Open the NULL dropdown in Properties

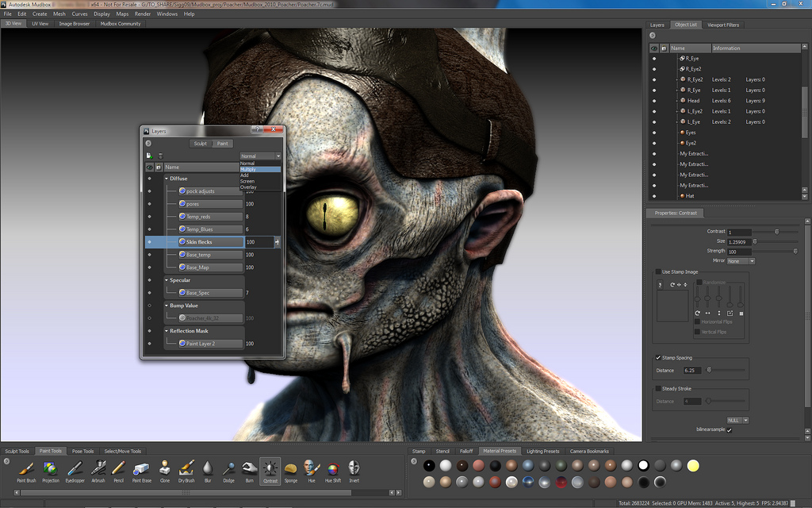(x=737, y=421)
